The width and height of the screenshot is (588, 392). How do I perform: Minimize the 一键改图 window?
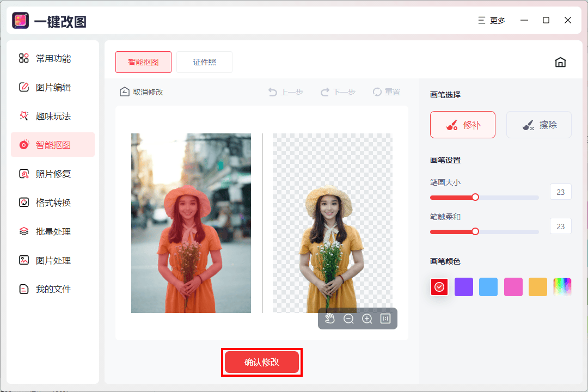click(524, 20)
